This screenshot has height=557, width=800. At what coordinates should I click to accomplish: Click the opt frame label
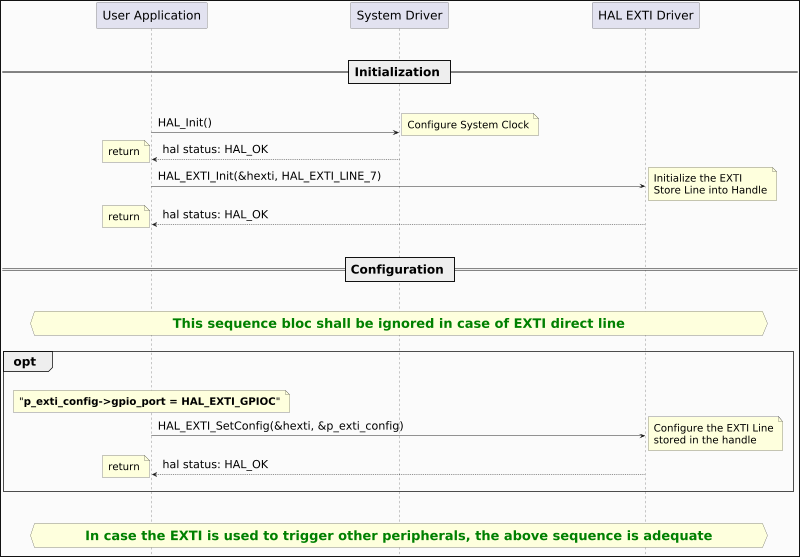click(28, 361)
